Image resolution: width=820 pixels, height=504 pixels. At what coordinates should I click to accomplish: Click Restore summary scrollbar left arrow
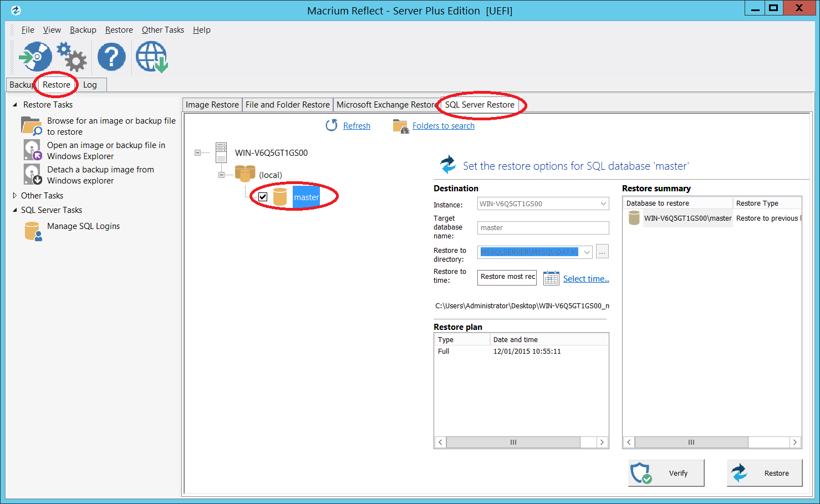pyautogui.click(x=629, y=442)
